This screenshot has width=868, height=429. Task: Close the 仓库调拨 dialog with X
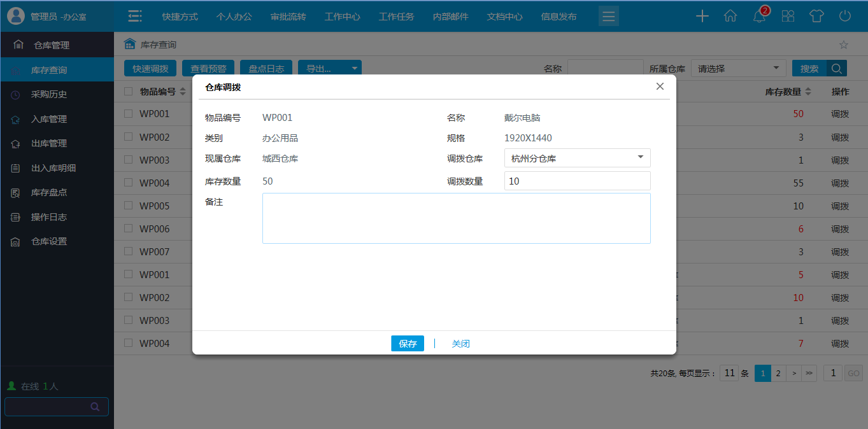660,87
